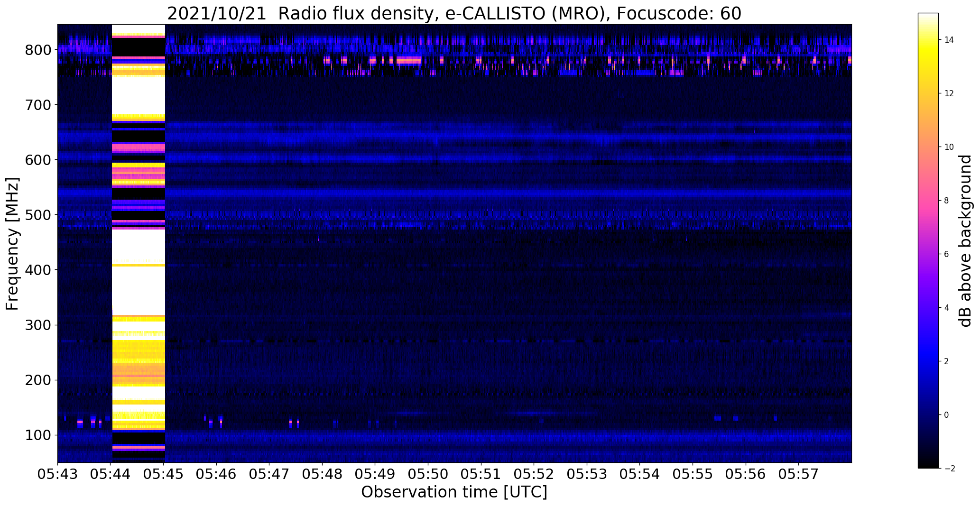Click the pink blip near 120 MHz at 05:43:25

click(x=80, y=422)
